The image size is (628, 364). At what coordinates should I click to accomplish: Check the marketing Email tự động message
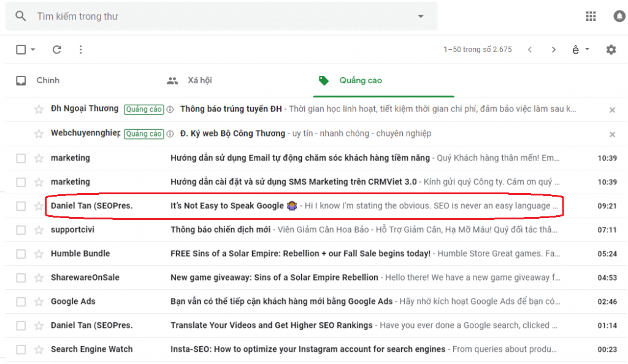click(21, 158)
